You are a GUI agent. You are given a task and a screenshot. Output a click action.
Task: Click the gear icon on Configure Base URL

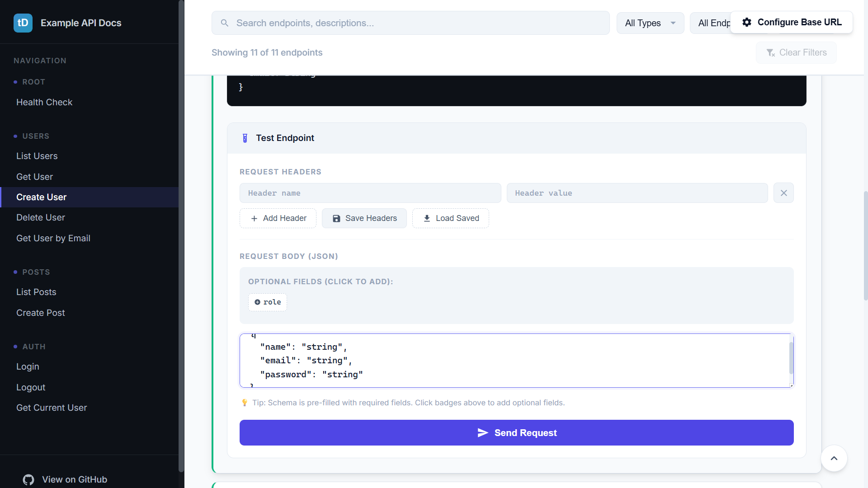click(747, 22)
